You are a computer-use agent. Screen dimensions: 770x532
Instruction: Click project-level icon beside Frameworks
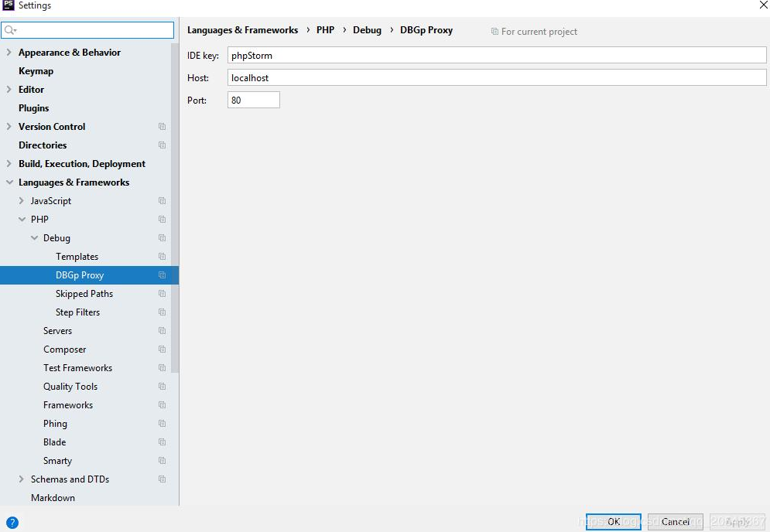(162, 405)
